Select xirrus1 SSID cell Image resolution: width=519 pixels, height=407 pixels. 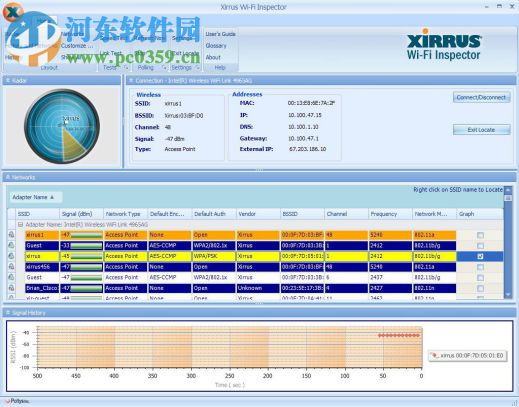pos(42,235)
